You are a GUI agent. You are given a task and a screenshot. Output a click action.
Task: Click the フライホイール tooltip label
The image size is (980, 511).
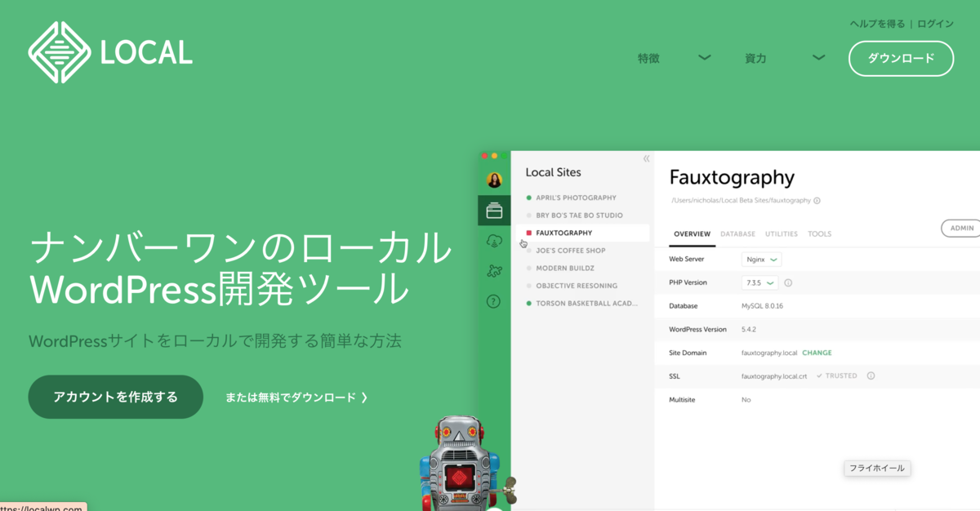click(877, 468)
